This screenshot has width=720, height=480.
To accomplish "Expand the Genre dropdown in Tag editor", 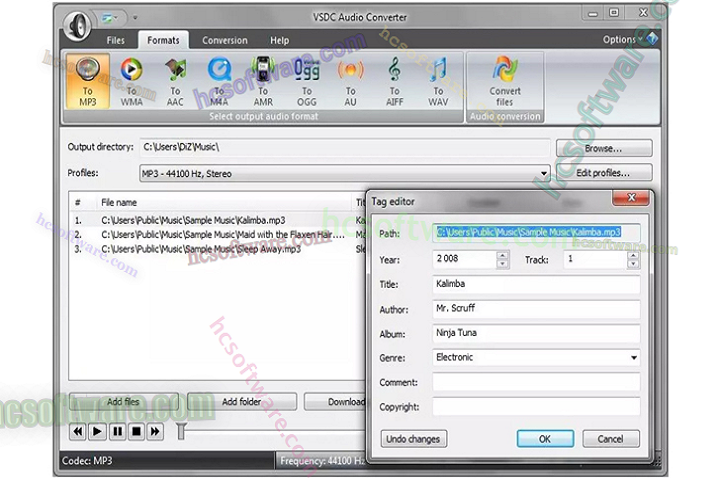I will click(634, 357).
